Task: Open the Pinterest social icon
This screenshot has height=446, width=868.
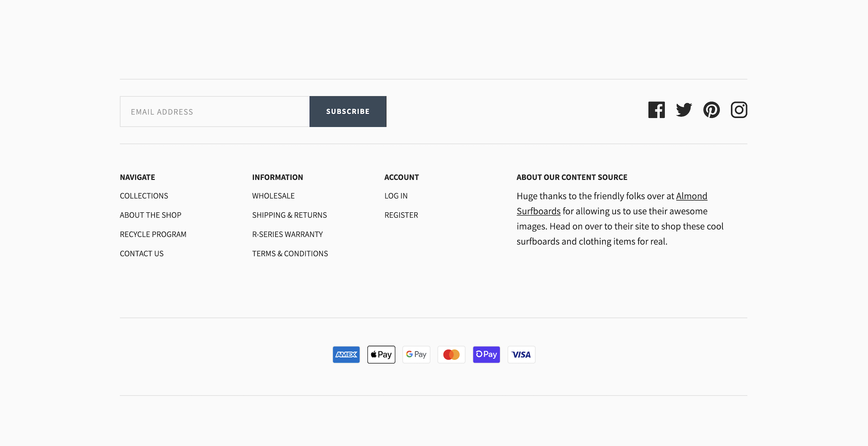Action: 711,110
